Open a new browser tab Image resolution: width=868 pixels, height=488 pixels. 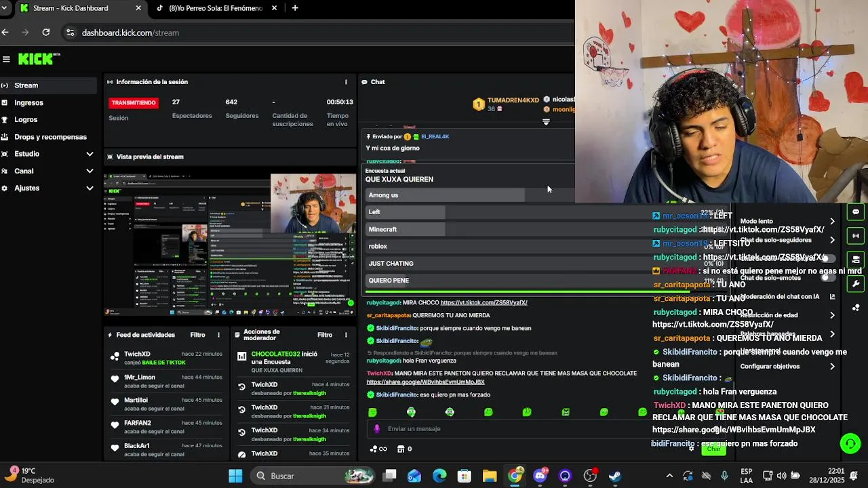[x=294, y=8]
